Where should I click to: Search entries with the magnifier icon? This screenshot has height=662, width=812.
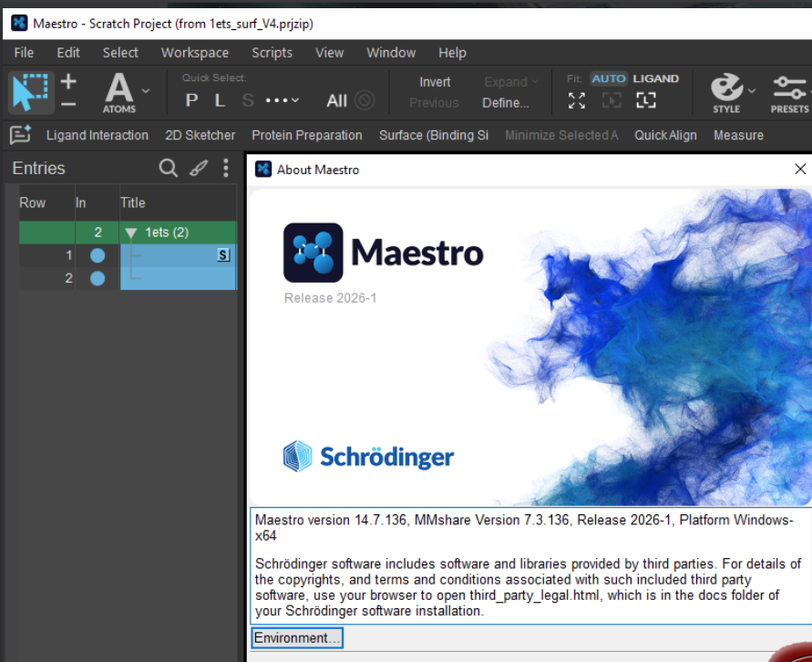pyautogui.click(x=169, y=168)
